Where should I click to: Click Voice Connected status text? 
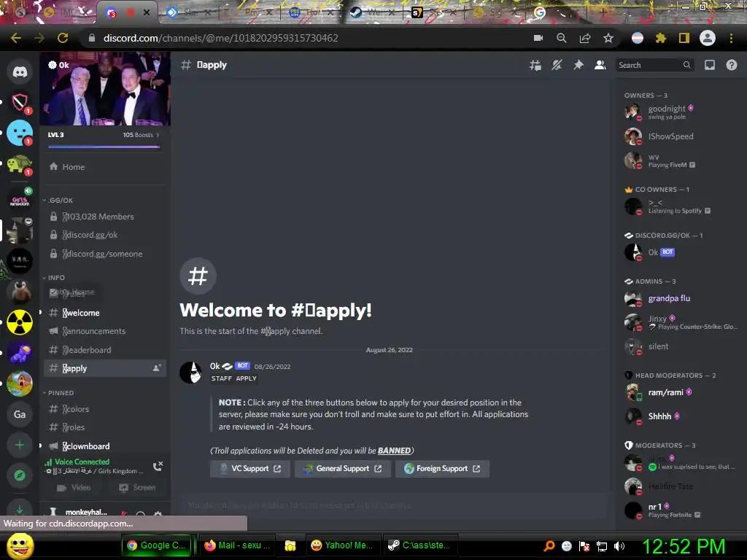tap(82, 462)
